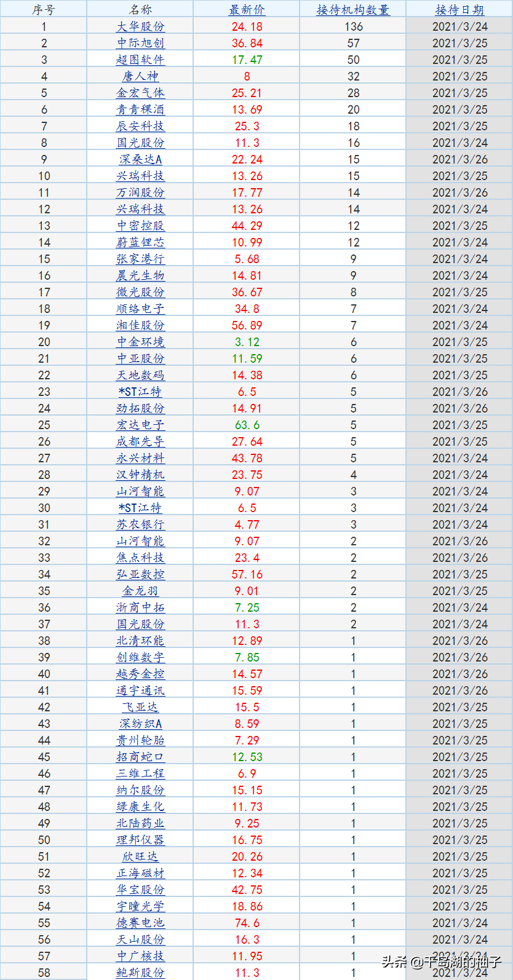Open the 顺络电子 stock link
The height and width of the screenshot is (980, 513).
pyautogui.click(x=140, y=309)
